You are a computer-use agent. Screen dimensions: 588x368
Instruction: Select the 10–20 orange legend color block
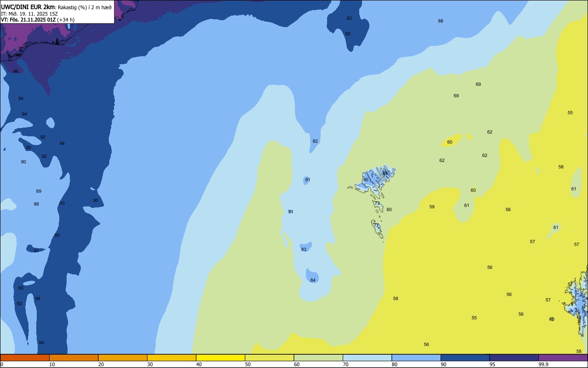(73, 357)
